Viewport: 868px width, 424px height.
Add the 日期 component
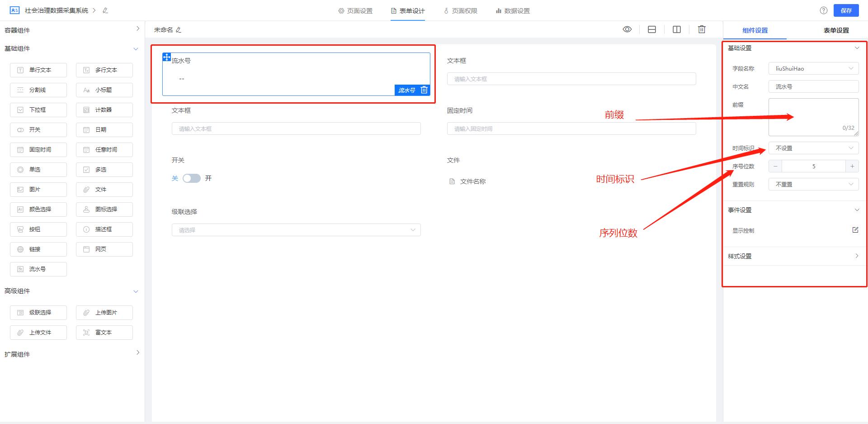(x=104, y=130)
